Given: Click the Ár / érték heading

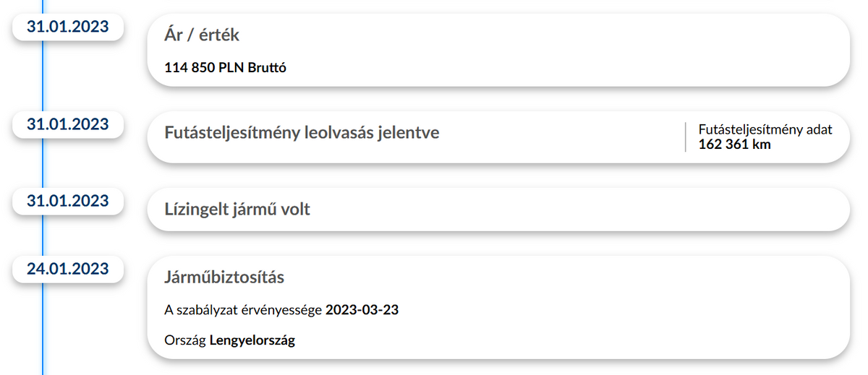Looking at the screenshot, I should coord(201,36).
